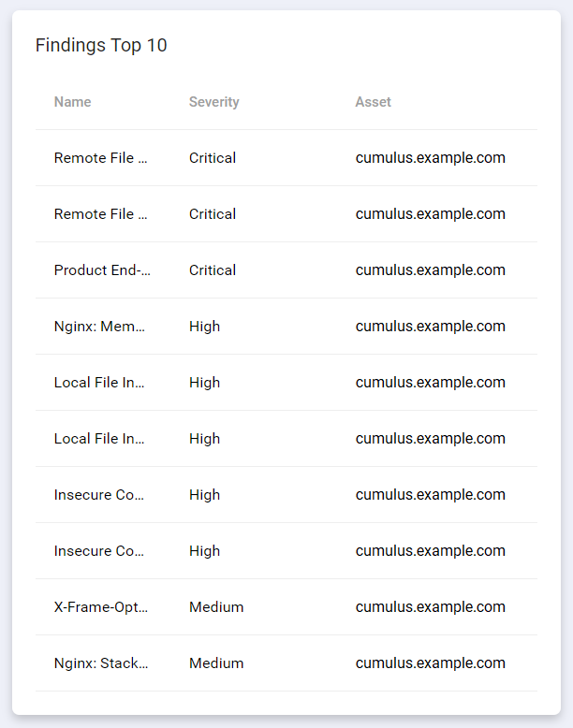The image size is (573, 728).
Task: Select the first Local File In finding
Action: (x=100, y=383)
